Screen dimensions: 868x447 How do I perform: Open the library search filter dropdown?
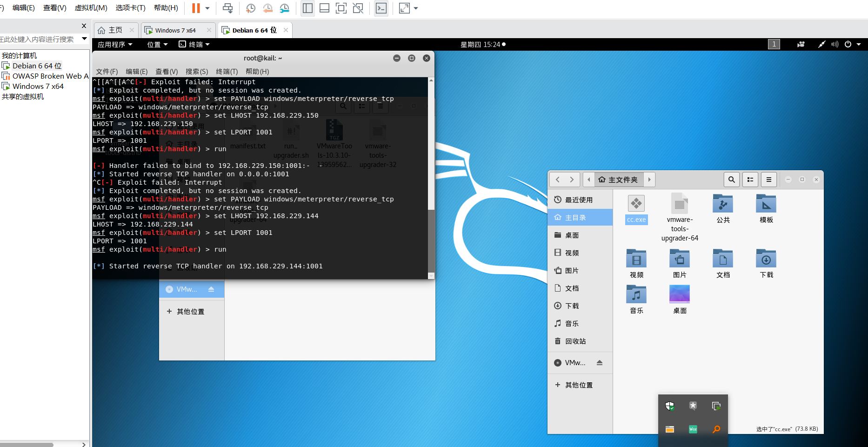tap(84, 39)
